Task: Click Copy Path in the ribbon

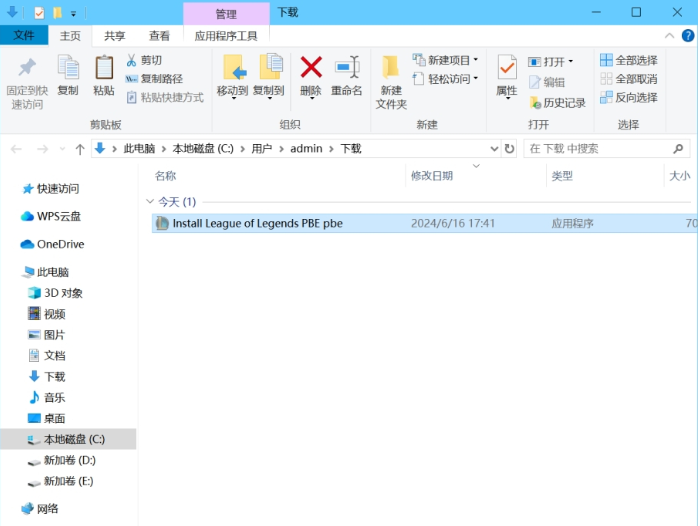Action: pyautogui.click(x=154, y=79)
